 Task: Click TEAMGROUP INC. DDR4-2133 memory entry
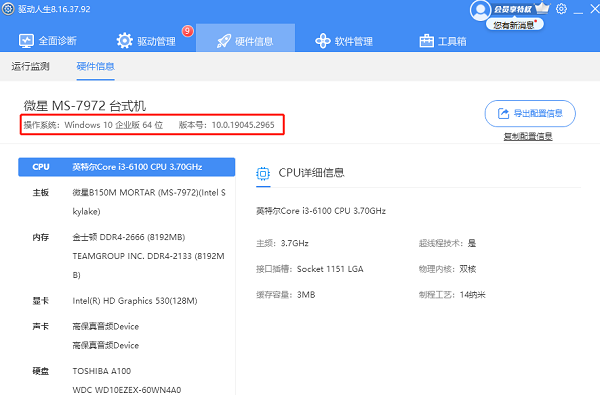pyautogui.click(x=148, y=265)
